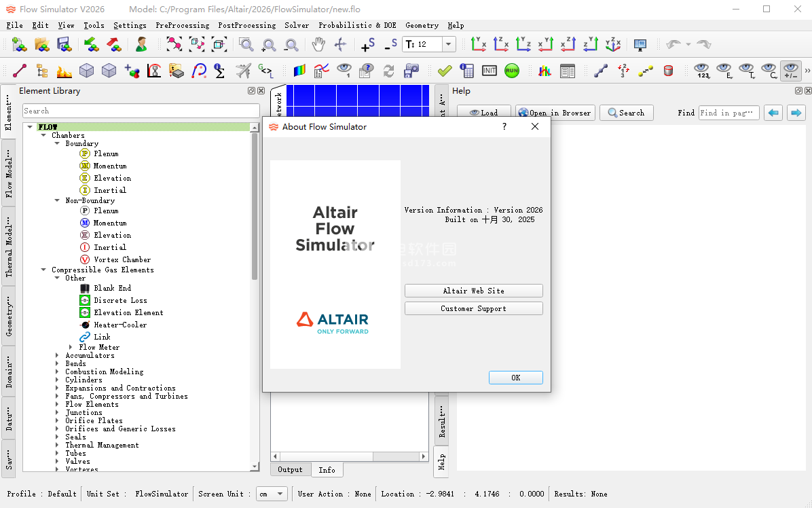Click the green RUN solver icon
Screen dimensions: 812x508
point(512,71)
